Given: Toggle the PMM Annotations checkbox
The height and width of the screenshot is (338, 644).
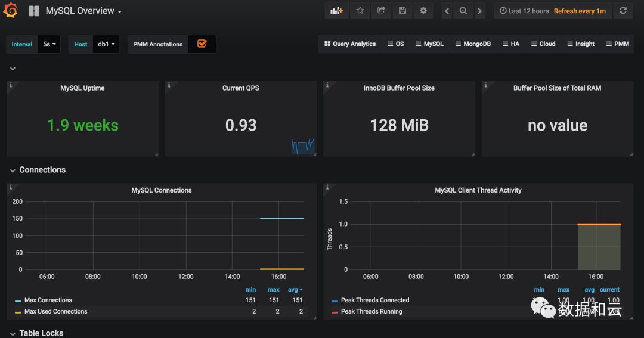Looking at the screenshot, I should pos(202,44).
